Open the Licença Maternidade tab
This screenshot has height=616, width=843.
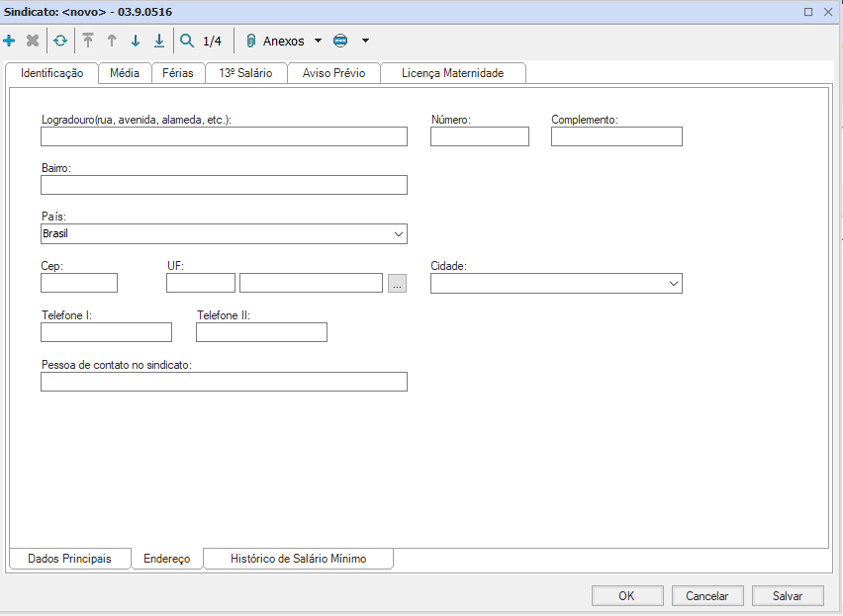(x=452, y=73)
